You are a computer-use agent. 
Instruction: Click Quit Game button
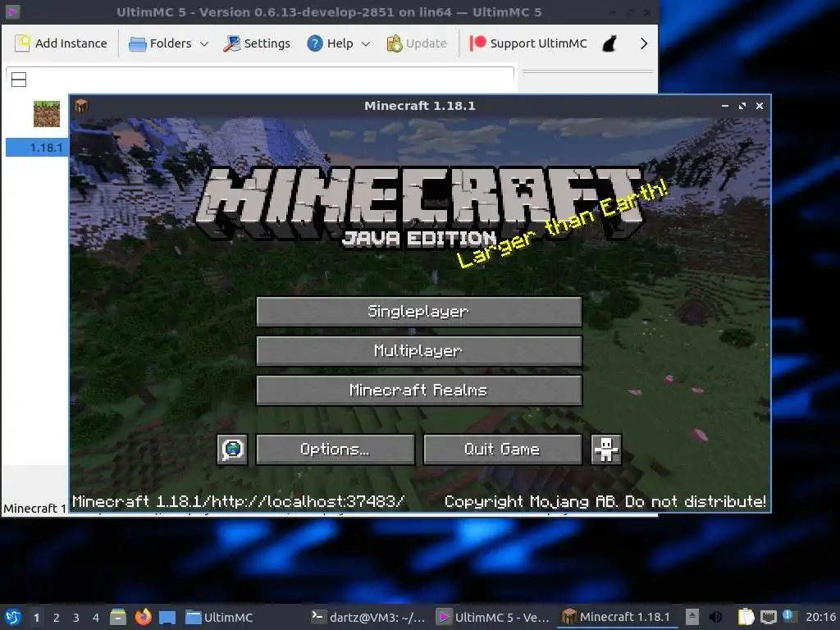[503, 450]
